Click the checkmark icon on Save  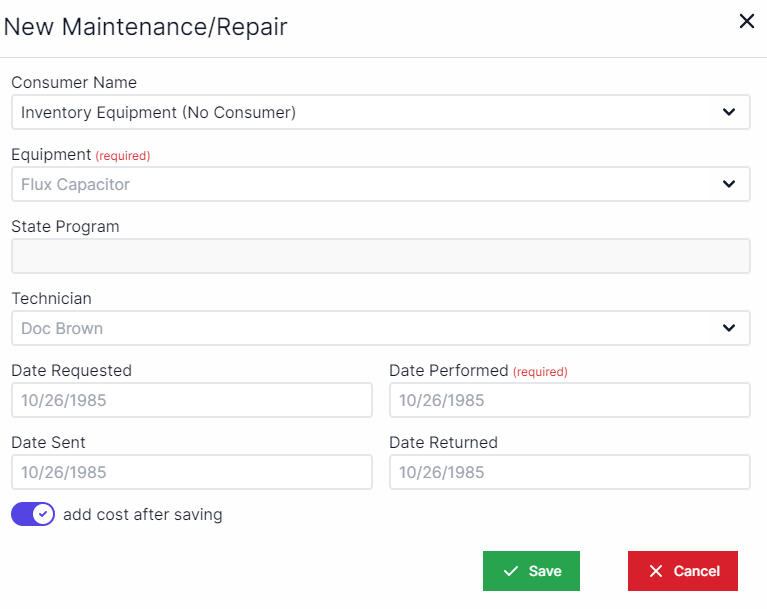[511, 571]
